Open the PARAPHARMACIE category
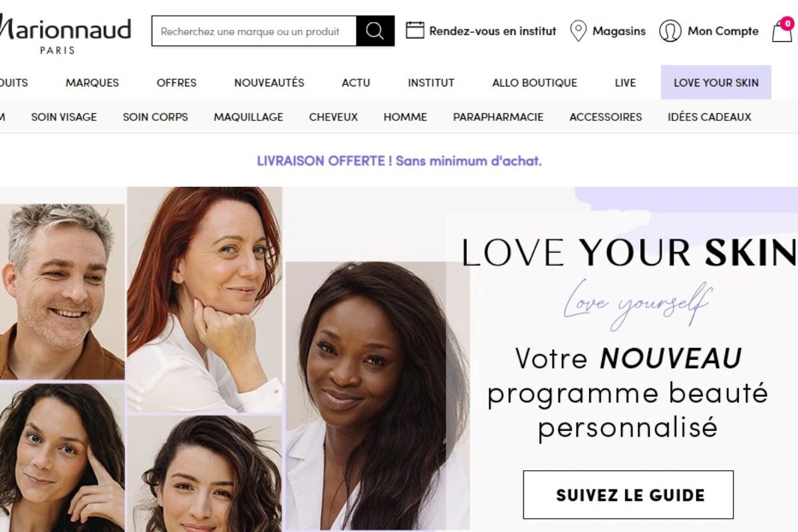 coord(498,117)
